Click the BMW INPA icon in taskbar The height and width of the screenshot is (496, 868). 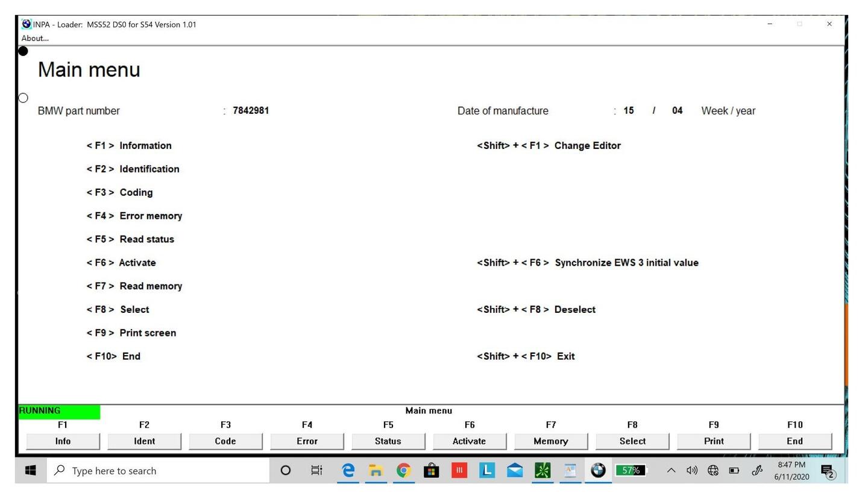[x=598, y=471]
